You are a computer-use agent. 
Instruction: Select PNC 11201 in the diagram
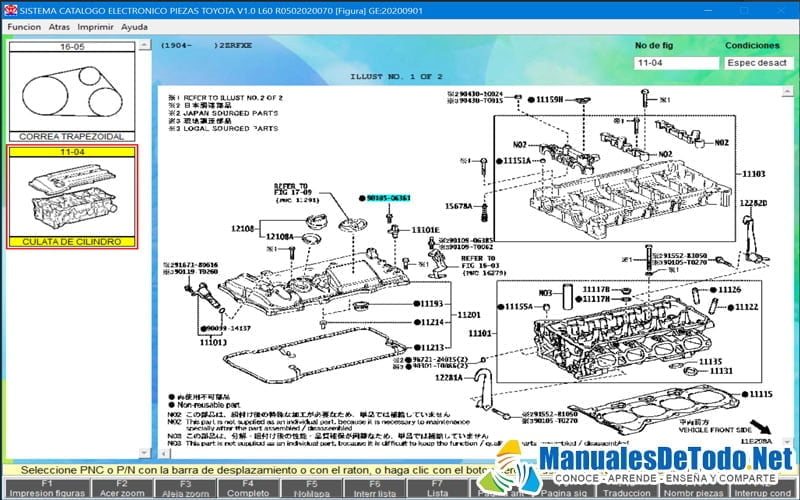click(x=469, y=315)
